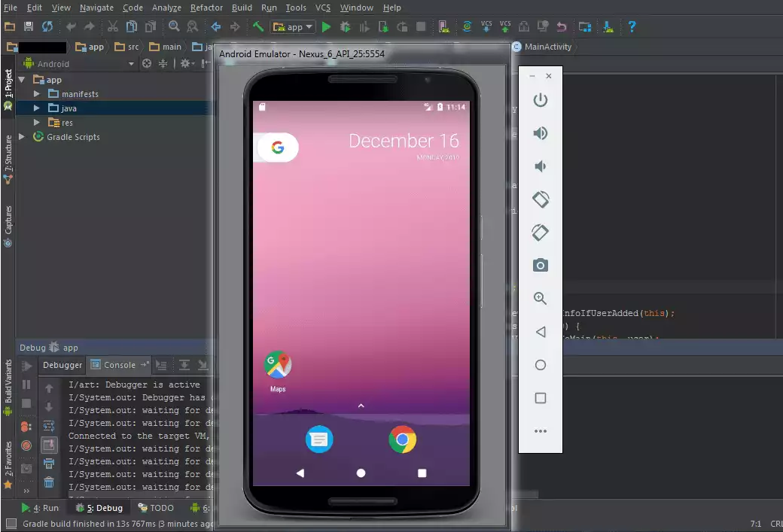Open Find with the toolbar magnifier icon

[x=173, y=25]
